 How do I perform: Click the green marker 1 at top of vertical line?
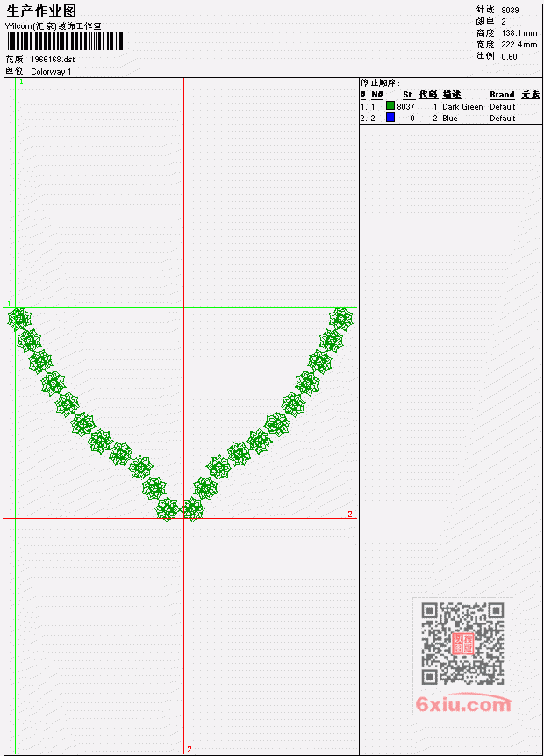pos(21,82)
